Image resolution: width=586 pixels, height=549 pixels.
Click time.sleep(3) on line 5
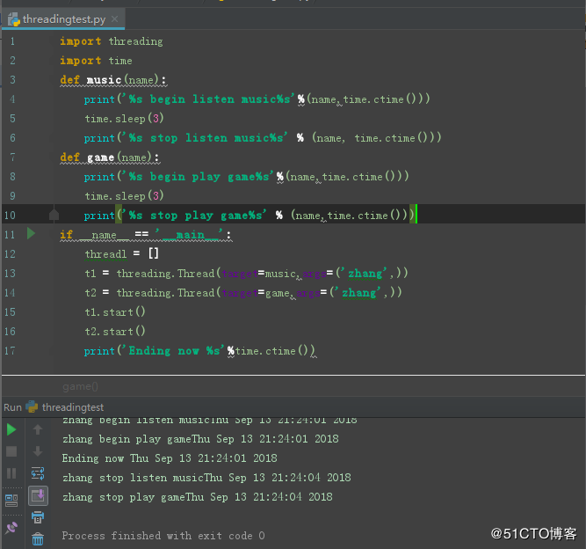coord(124,118)
